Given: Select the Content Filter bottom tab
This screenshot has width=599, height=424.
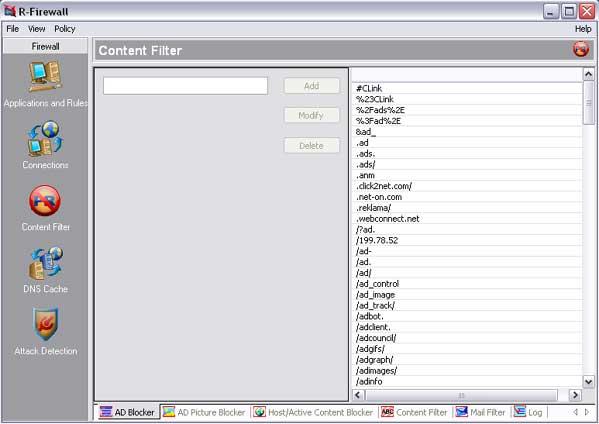Looking at the screenshot, I should [414, 413].
